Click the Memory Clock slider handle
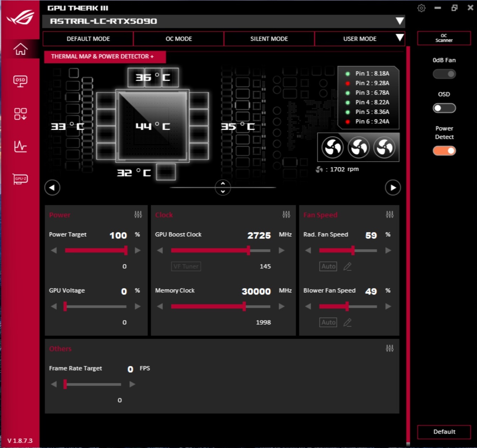This screenshot has height=448, width=477. pos(244,306)
